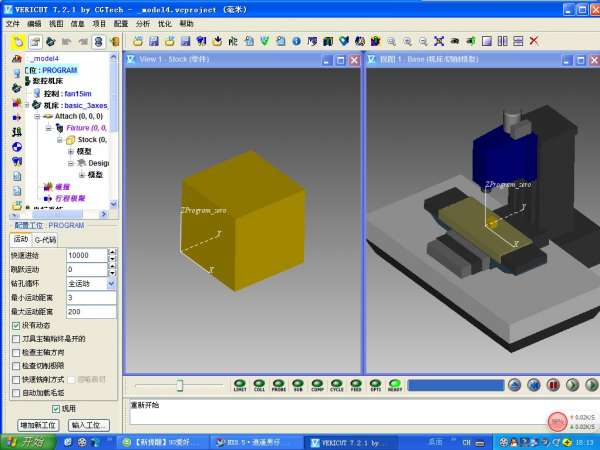This screenshot has height=450, width=600.
Task: Click the Reset Model playback button
Action: 515,385
